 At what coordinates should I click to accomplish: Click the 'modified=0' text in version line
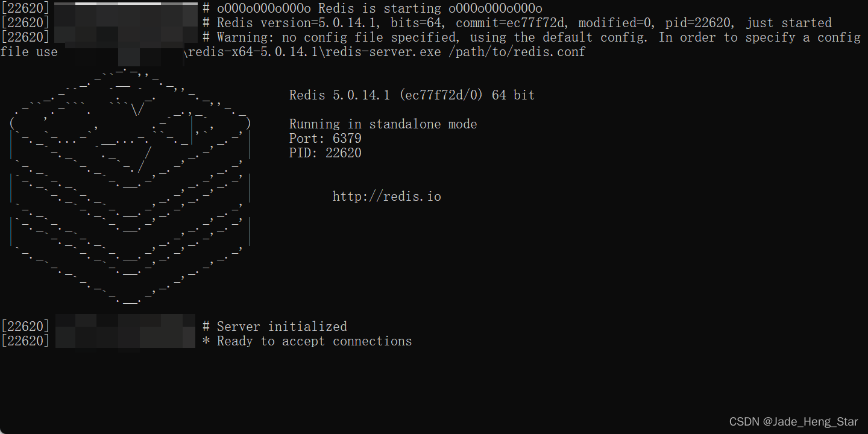click(x=614, y=23)
